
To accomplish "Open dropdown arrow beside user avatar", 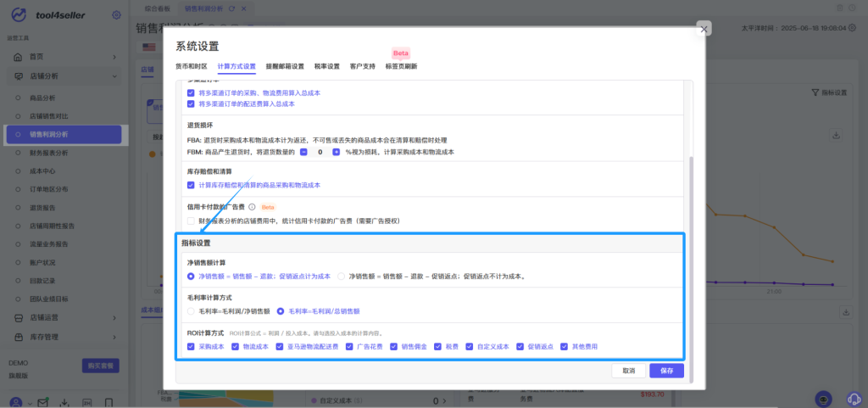I will click(30, 404).
